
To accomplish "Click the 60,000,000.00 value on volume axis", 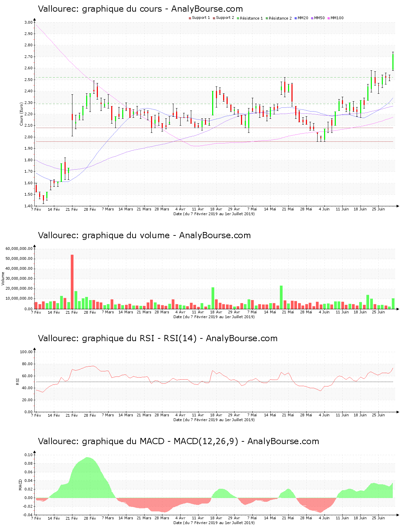I will click(x=19, y=248).
